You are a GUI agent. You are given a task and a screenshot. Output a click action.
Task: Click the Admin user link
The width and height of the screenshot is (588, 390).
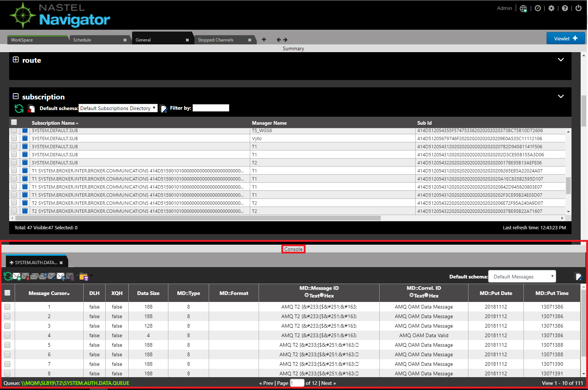504,8
